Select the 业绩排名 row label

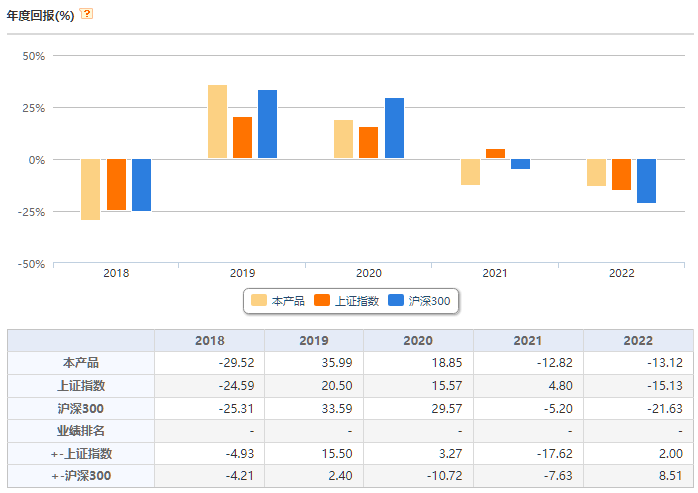tap(81, 430)
